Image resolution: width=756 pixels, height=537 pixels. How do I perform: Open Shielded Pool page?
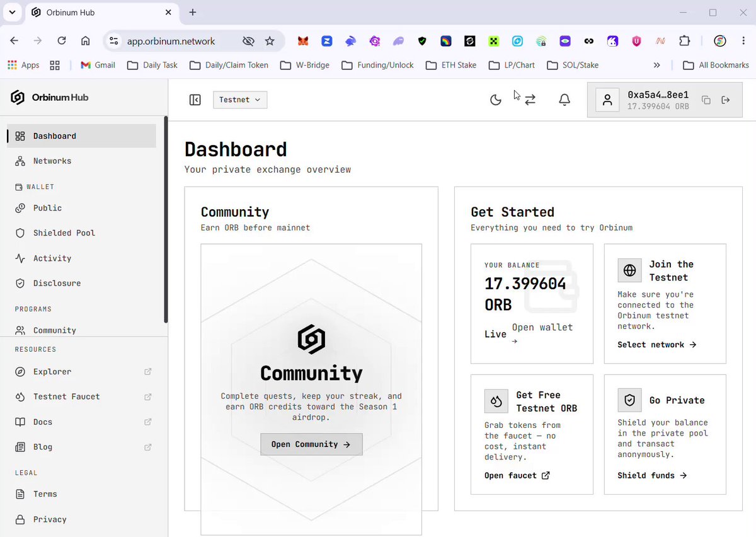pyautogui.click(x=82, y=233)
